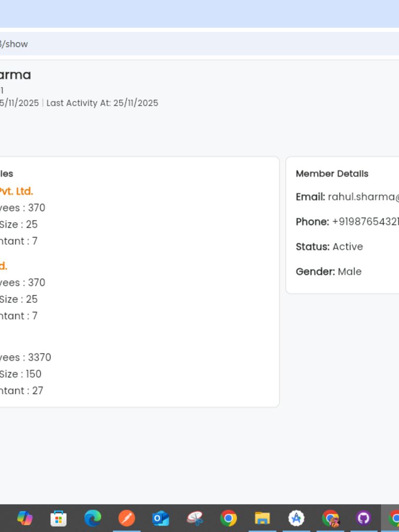Switch to Postman in the taskbar

click(x=127, y=518)
